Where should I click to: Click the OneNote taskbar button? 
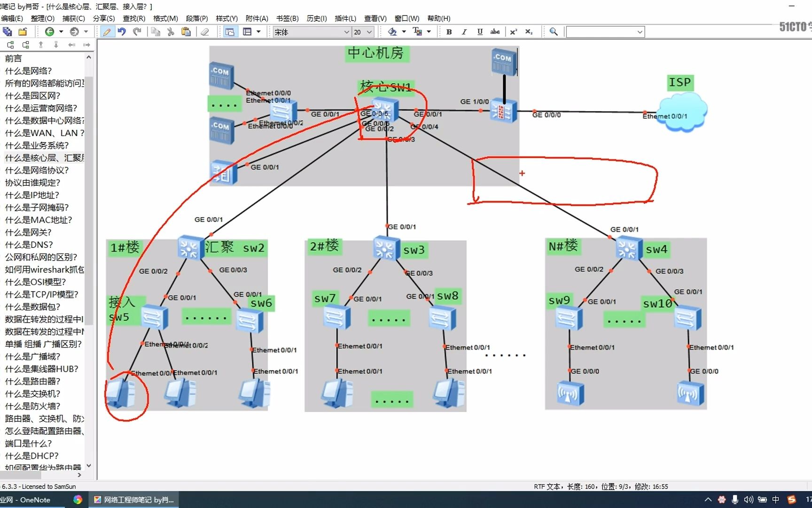click(31, 500)
